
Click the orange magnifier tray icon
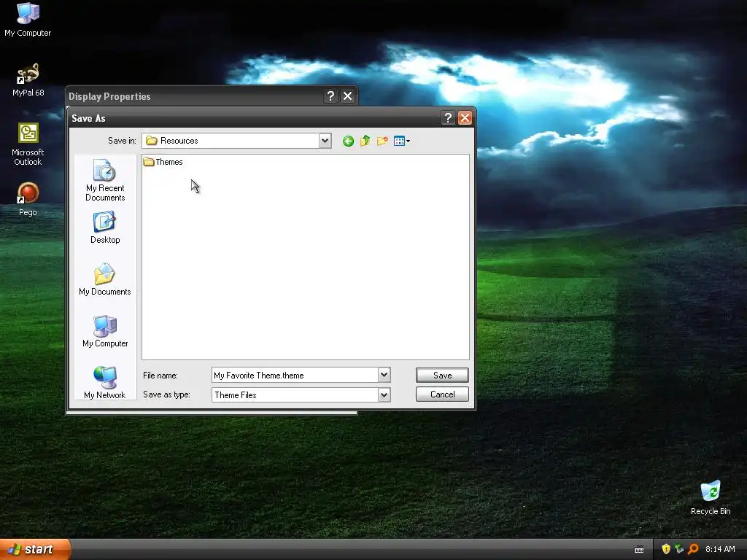point(693,549)
